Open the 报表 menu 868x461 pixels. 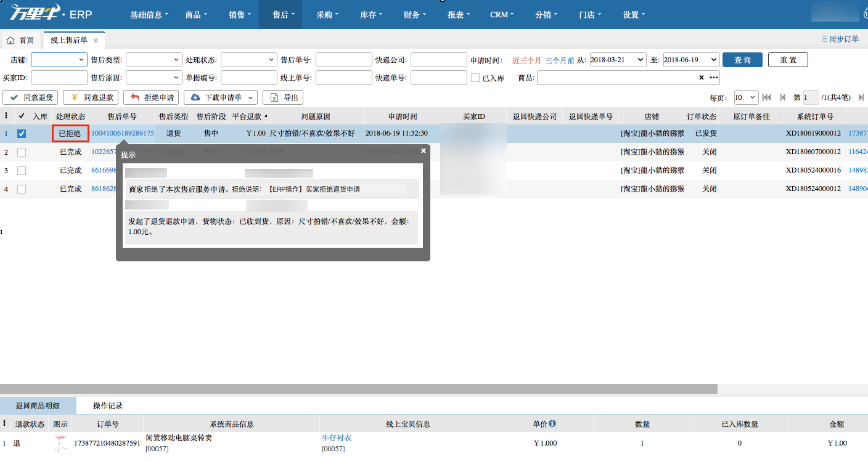point(459,14)
